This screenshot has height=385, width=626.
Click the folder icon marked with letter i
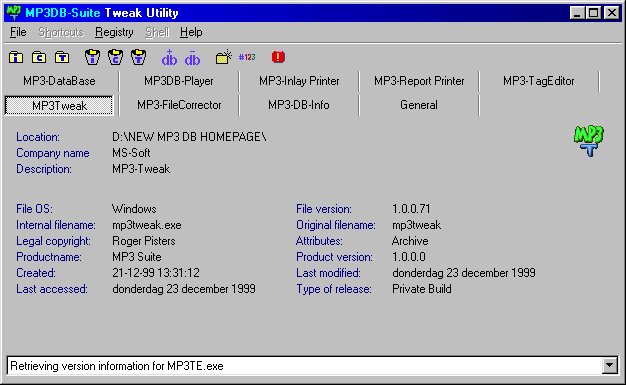coord(16,58)
